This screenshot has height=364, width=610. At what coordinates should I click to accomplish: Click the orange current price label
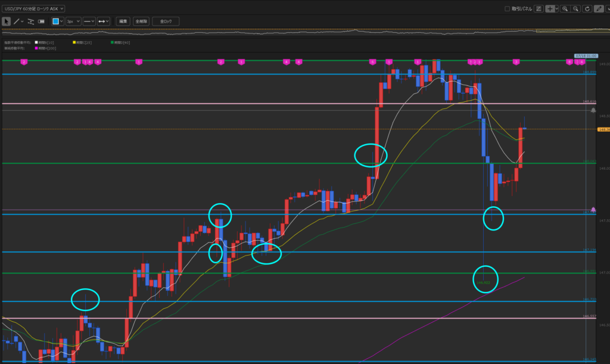point(604,129)
